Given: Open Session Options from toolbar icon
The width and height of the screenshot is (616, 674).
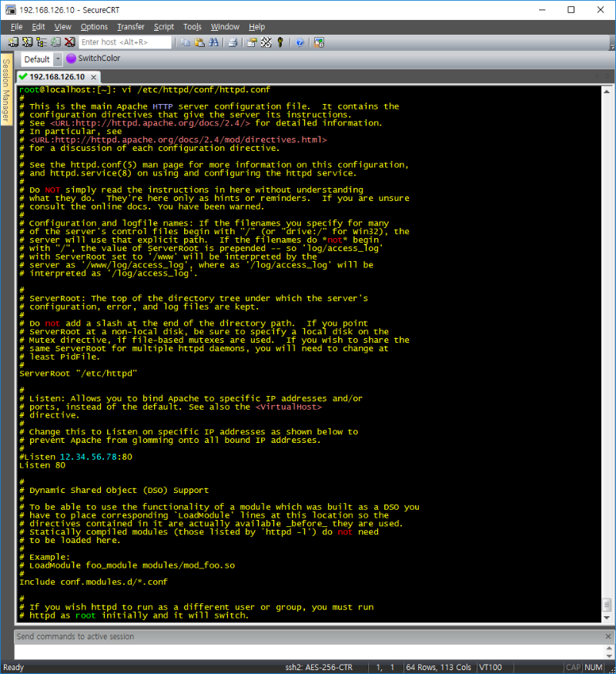Looking at the screenshot, I should [x=253, y=42].
